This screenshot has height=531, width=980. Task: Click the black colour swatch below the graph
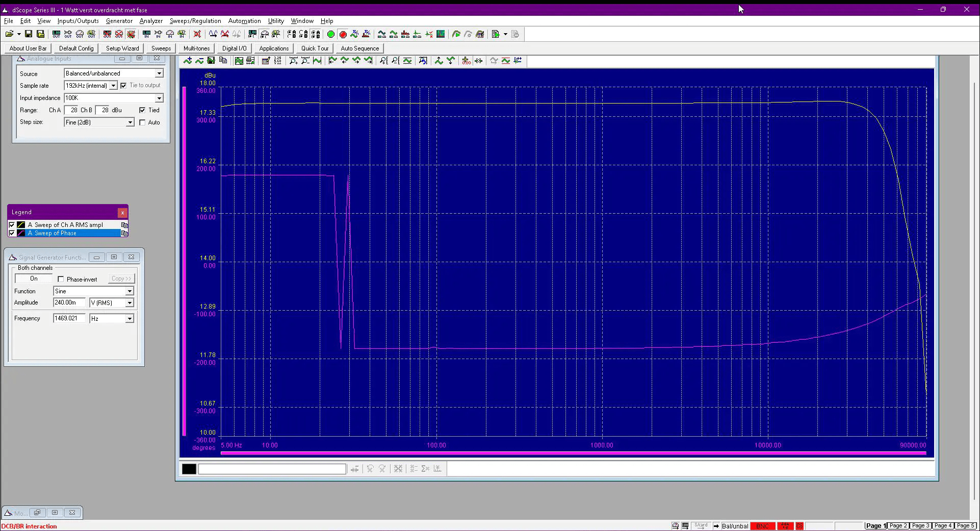click(189, 469)
